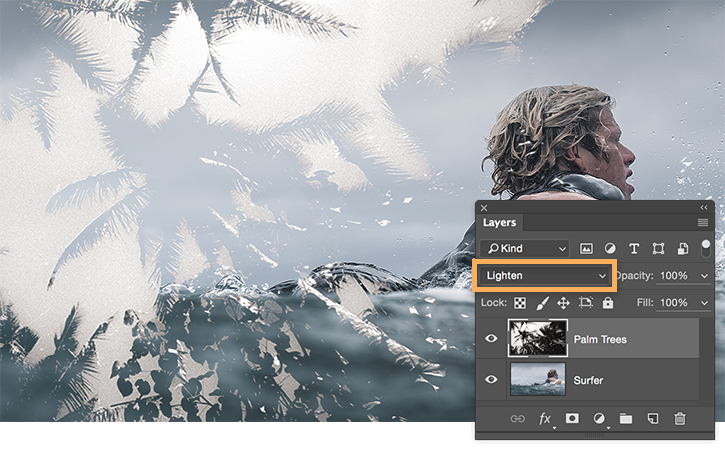Lock transparent pixels icon
This screenshot has height=450, width=725.
click(x=520, y=303)
